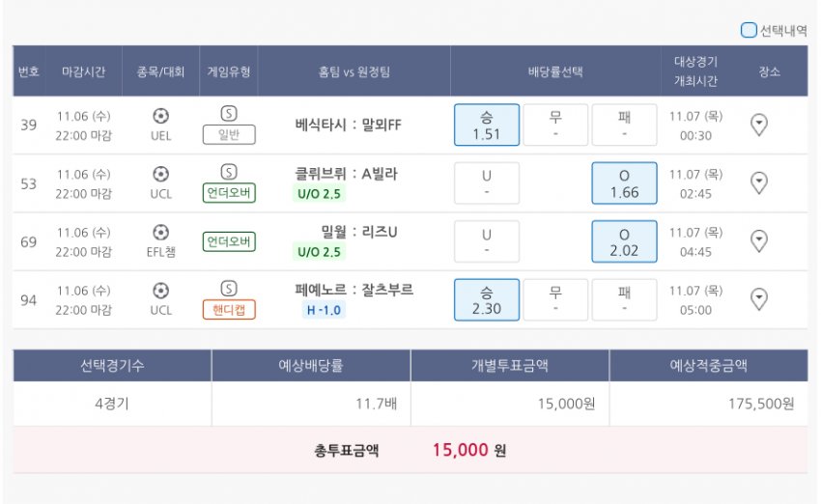Image resolution: width=821 pixels, height=504 pixels.
Task: Click the S badge icon for match 39
Action: pyautogui.click(x=229, y=113)
